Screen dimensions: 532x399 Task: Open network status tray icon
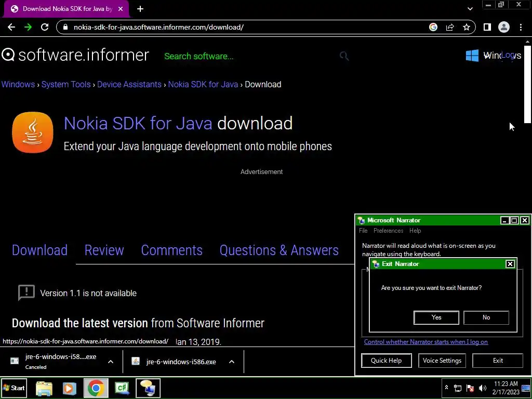[458, 388]
